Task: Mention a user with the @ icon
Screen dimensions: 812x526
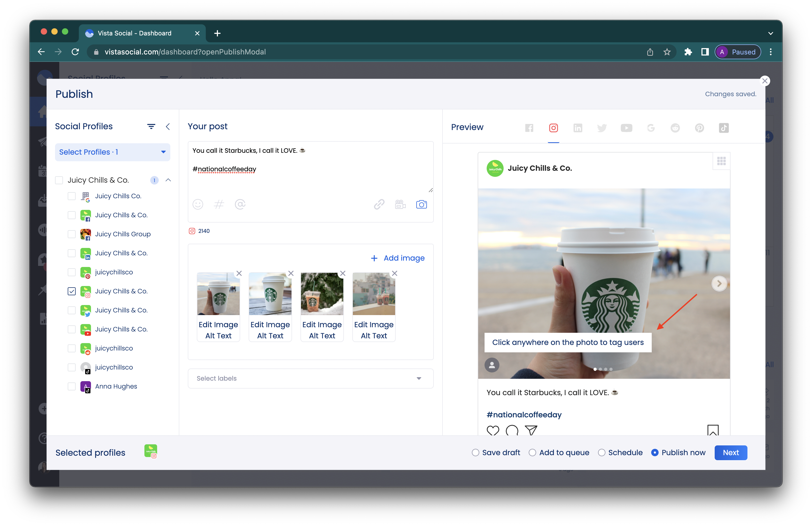Action: coord(240,205)
